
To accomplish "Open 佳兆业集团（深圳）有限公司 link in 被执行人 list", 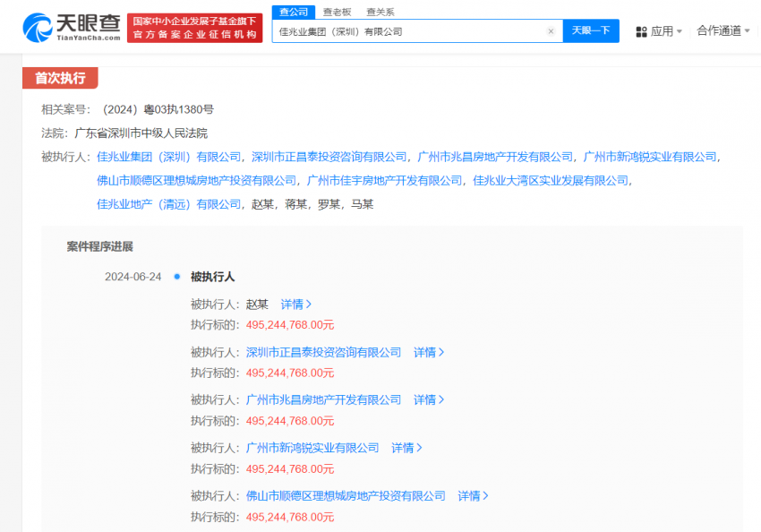I will coord(168,157).
